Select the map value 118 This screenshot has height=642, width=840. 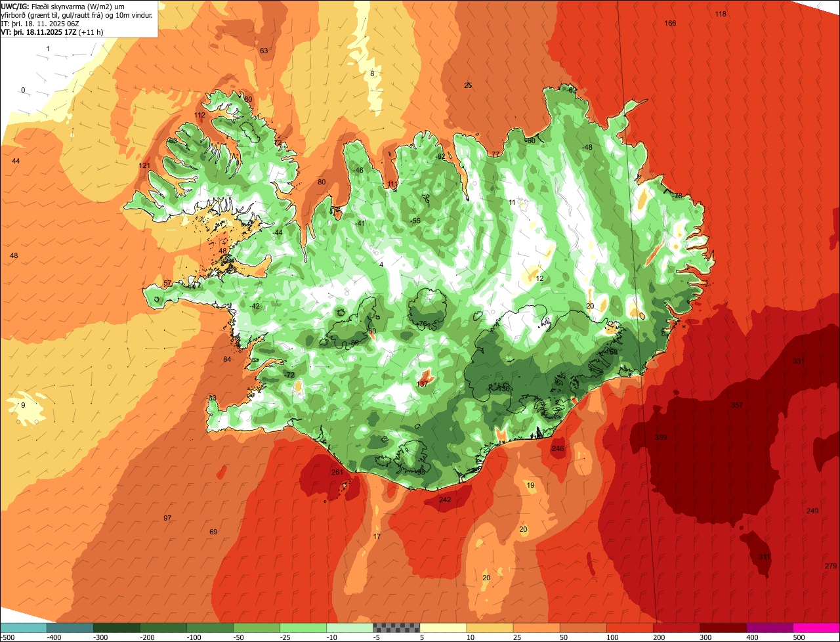click(x=721, y=14)
